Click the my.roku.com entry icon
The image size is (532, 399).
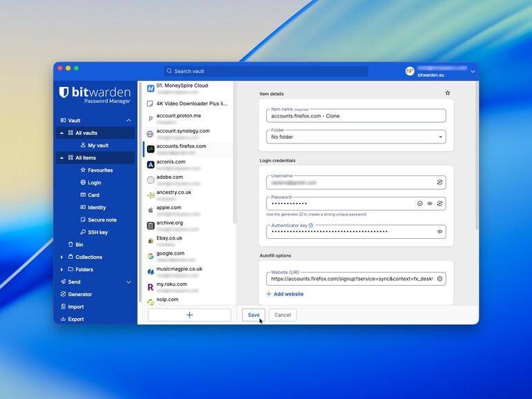(x=151, y=287)
